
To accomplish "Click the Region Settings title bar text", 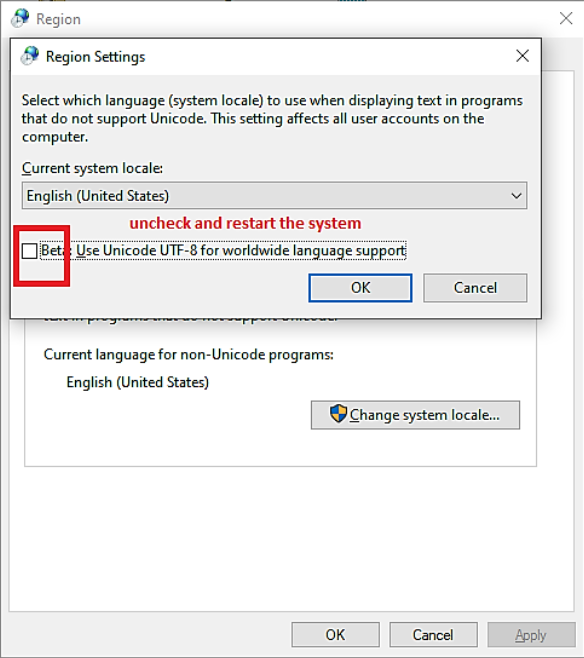I will click(95, 57).
